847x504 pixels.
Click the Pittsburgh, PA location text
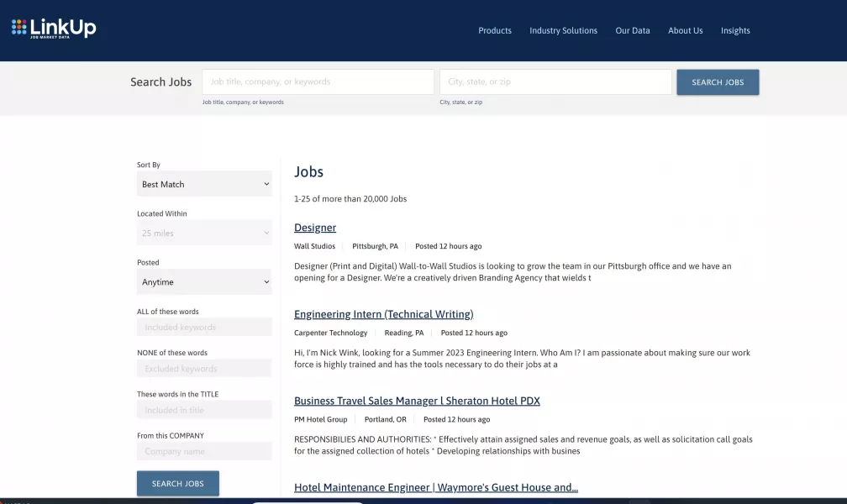(x=375, y=246)
